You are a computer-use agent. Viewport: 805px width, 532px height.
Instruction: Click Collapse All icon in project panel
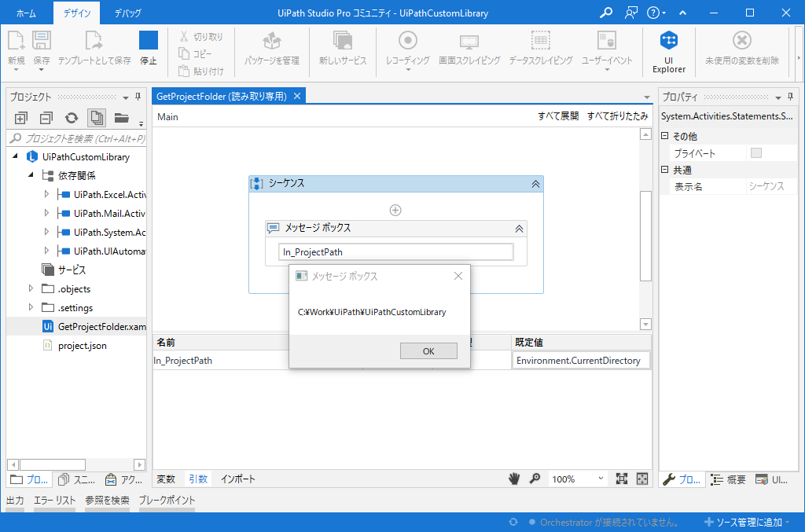(x=46, y=119)
